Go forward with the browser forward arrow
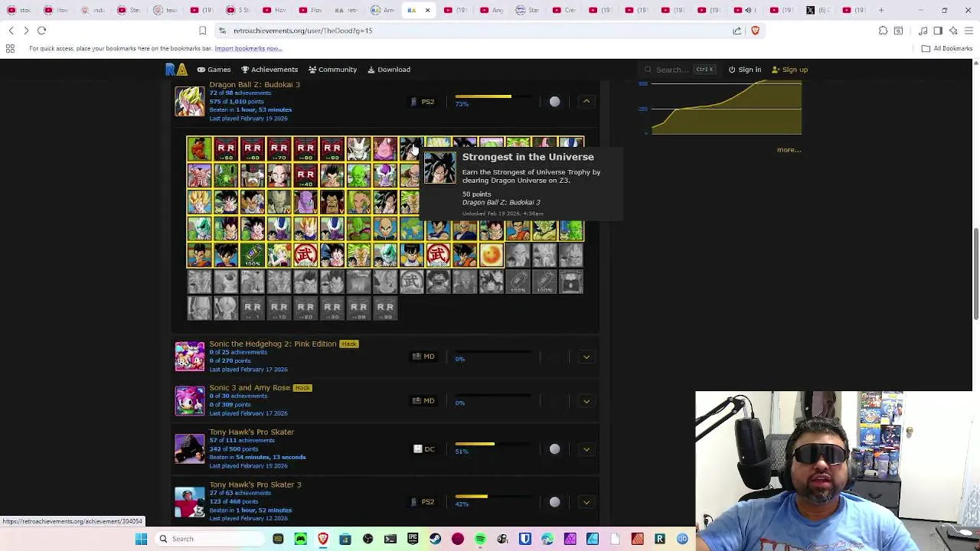 point(26,31)
